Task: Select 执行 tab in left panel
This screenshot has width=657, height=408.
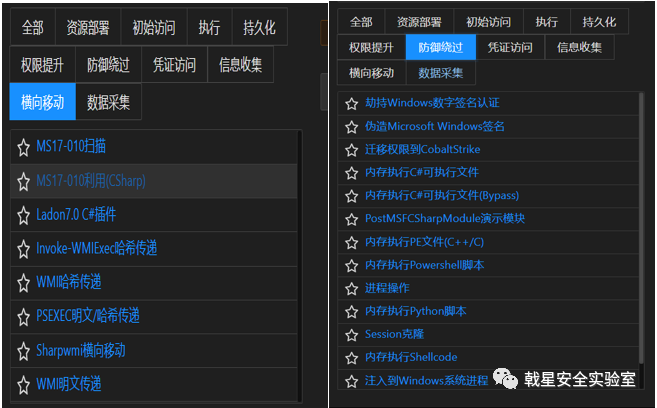Action: pos(210,27)
